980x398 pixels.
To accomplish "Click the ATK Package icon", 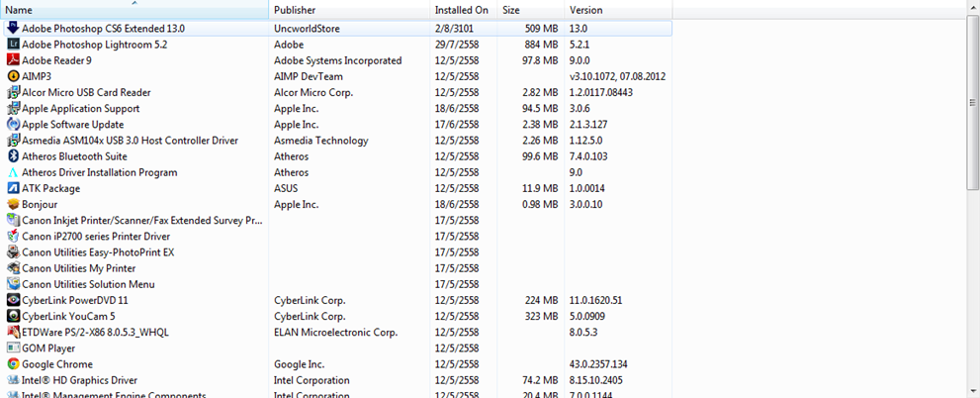I will pos(13,188).
